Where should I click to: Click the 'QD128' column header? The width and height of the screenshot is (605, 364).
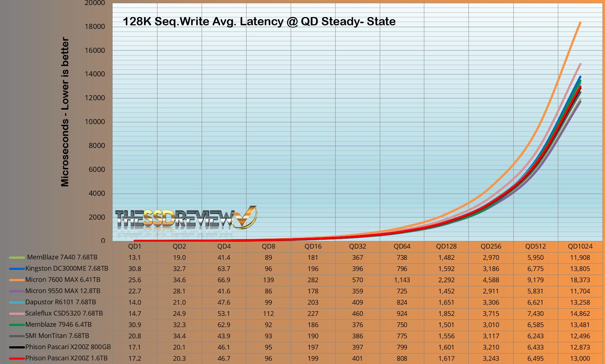click(x=446, y=246)
